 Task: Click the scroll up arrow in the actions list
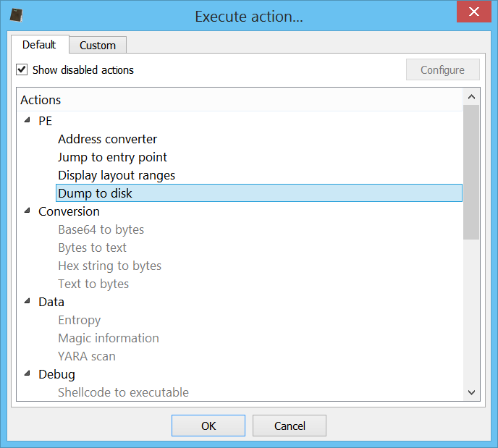pyautogui.click(x=471, y=97)
